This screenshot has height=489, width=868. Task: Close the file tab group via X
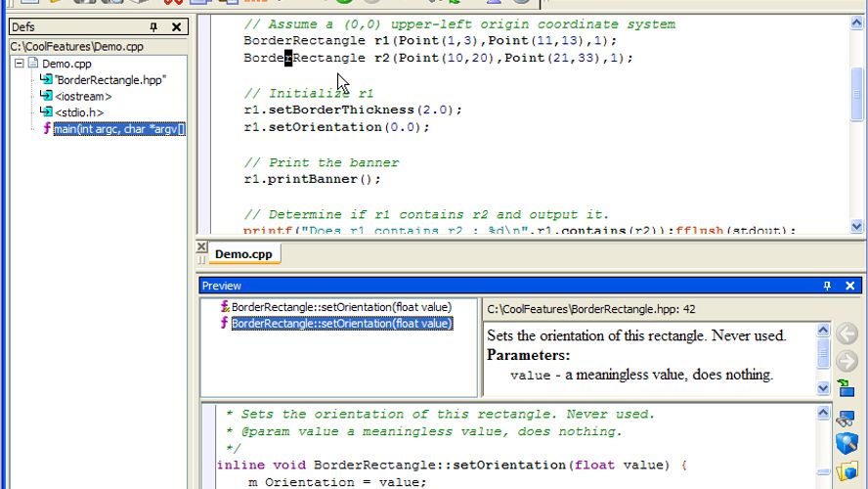pyautogui.click(x=202, y=246)
